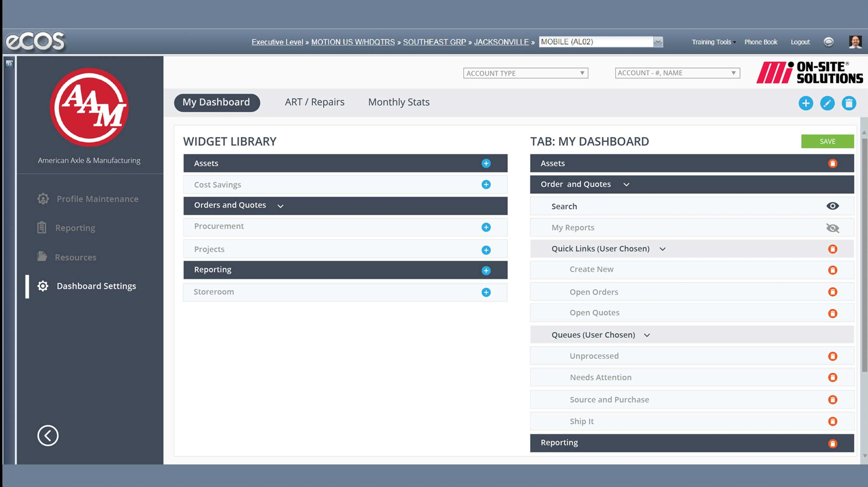
Task: Add Procurement widget to dashboard
Action: (x=486, y=226)
